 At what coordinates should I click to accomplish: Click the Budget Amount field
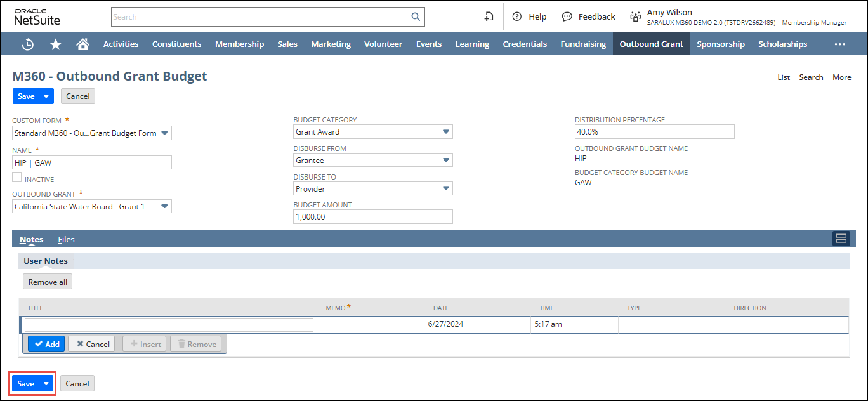(372, 217)
